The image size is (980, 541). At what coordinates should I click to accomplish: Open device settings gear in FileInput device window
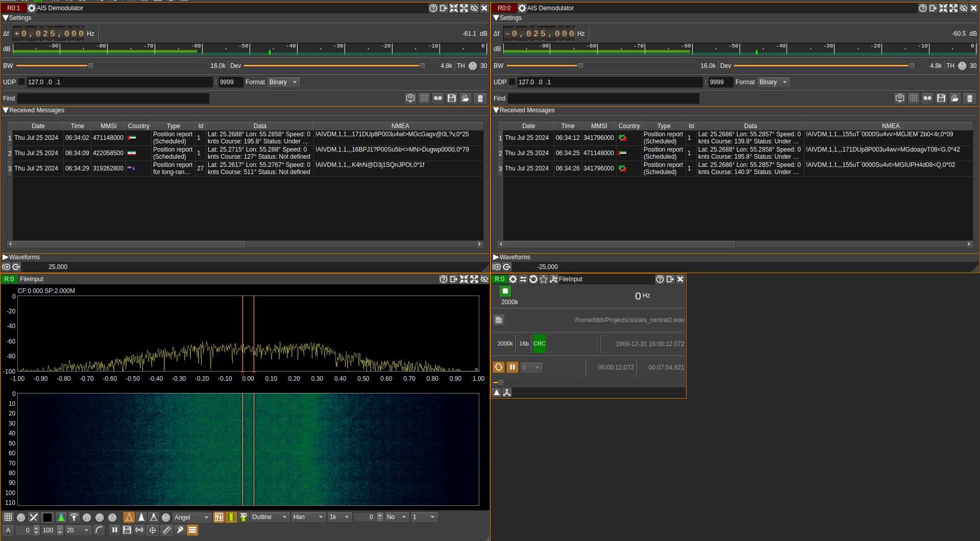tap(513, 279)
